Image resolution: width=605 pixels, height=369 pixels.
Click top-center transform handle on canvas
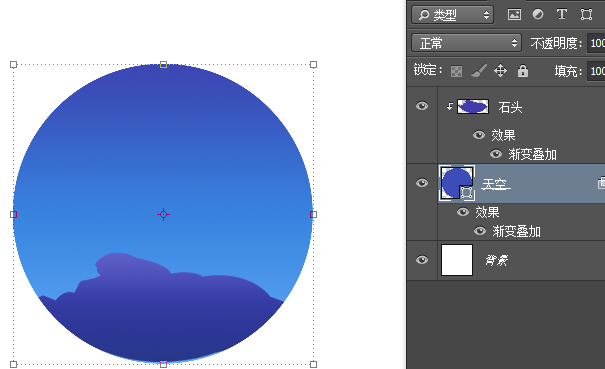(x=163, y=64)
